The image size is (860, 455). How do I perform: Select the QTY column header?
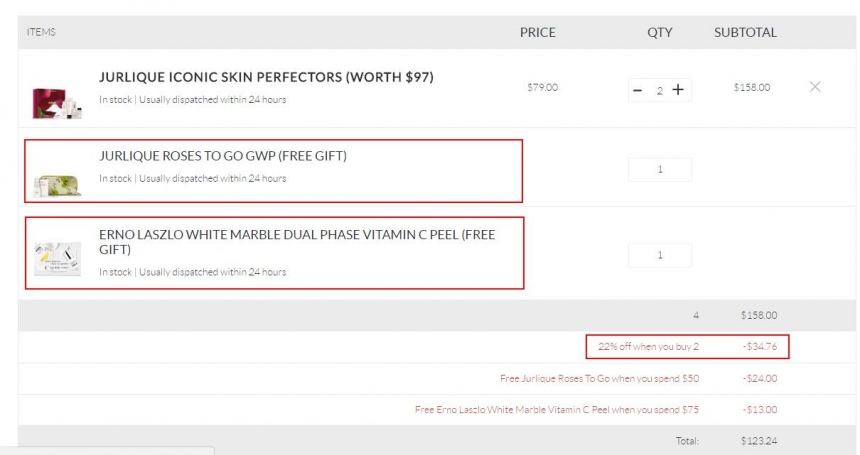point(659,32)
